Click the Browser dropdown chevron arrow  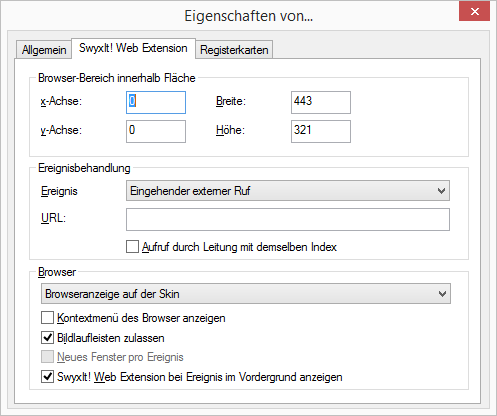pyautogui.click(x=442, y=294)
